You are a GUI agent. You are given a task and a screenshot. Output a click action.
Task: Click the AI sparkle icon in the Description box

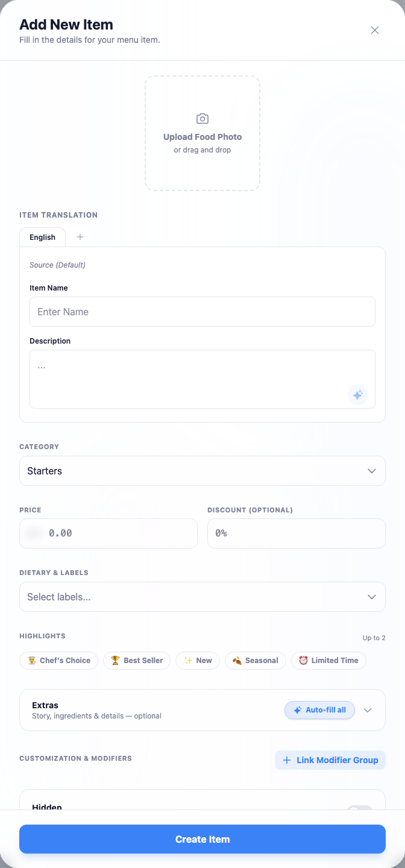pos(358,395)
